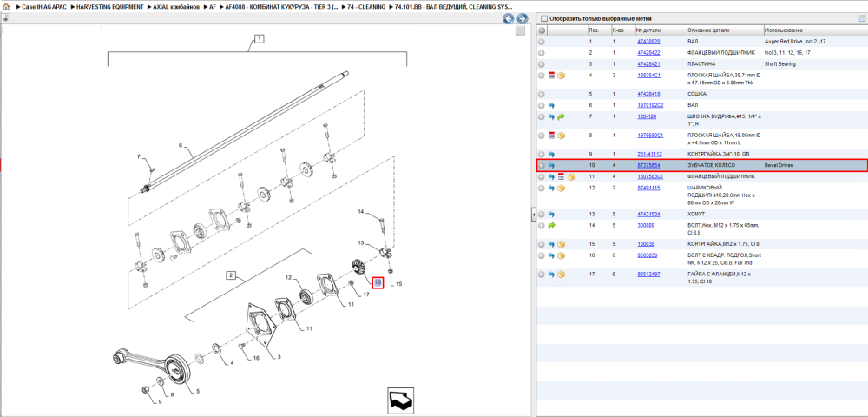
Task: Click blue arrow icon for part 86512497
Action: pos(551,275)
